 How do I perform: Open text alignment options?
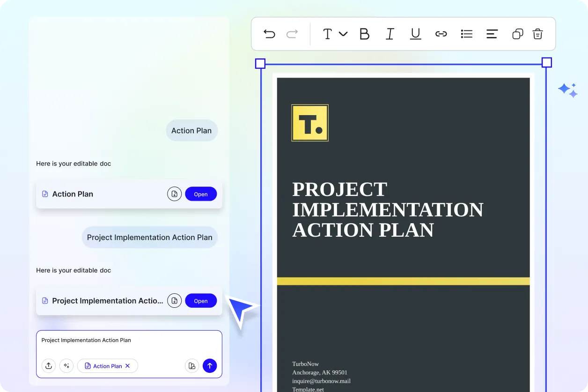(492, 34)
